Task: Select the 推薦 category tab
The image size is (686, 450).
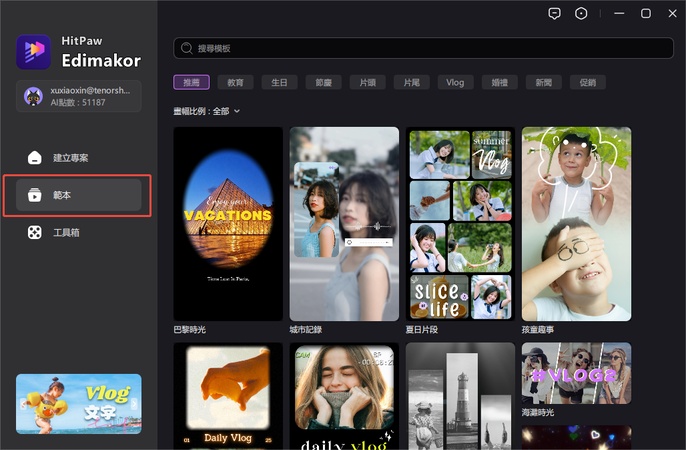Action: click(191, 82)
